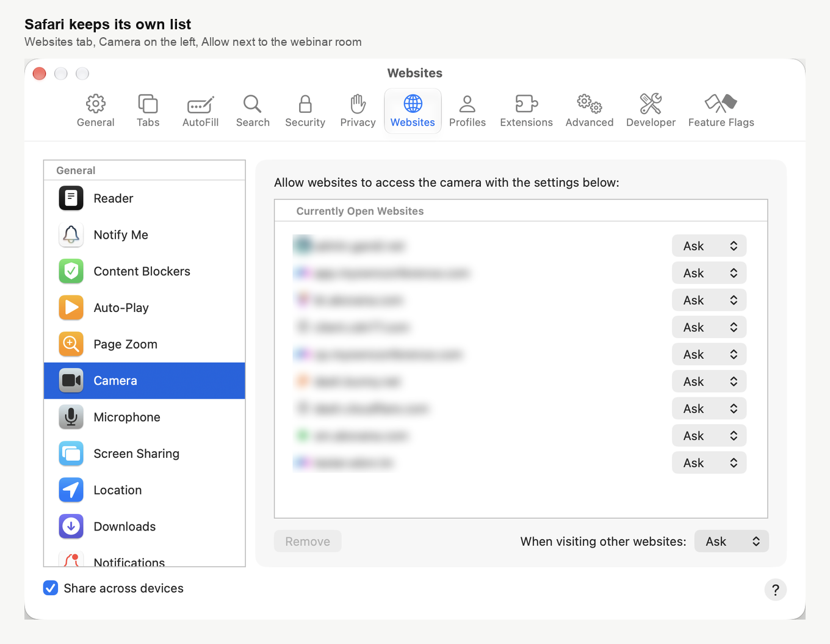Open Downloads website settings
This screenshot has height=644, width=830.
click(x=145, y=527)
